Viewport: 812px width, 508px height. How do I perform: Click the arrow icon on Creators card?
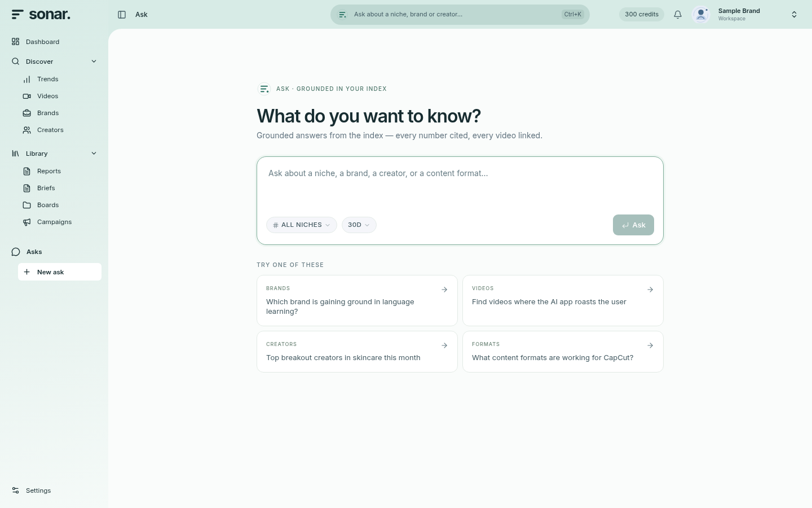444,345
